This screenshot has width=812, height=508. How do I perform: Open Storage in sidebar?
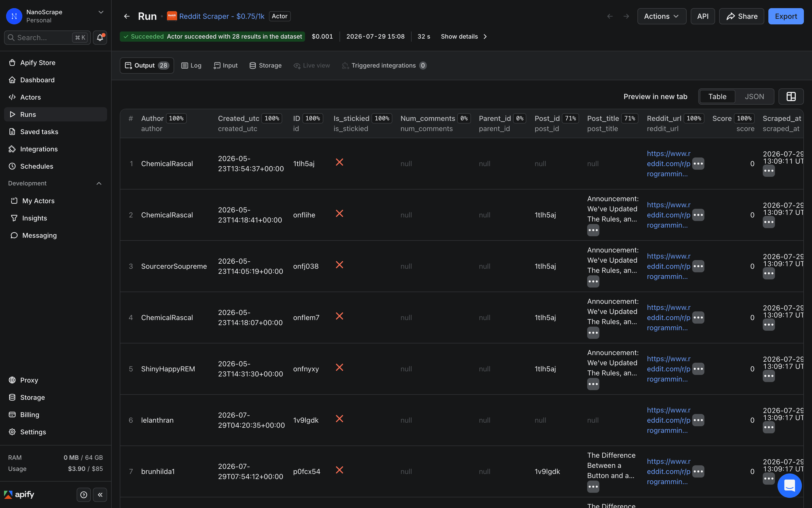(55, 398)
